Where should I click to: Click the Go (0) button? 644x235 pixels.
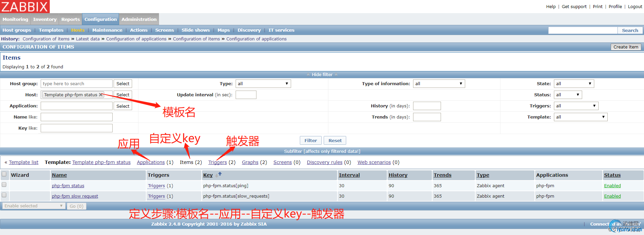(x=77, y=206)
